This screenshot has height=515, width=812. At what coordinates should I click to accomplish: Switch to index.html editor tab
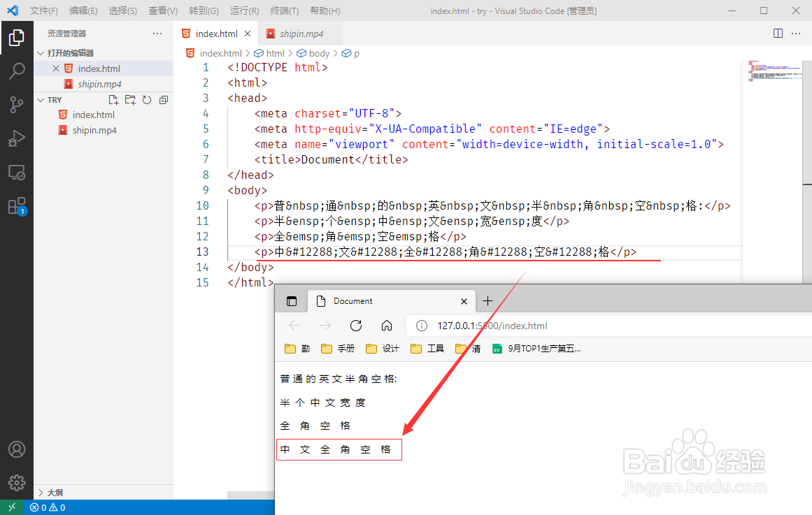tap(216, 34)
